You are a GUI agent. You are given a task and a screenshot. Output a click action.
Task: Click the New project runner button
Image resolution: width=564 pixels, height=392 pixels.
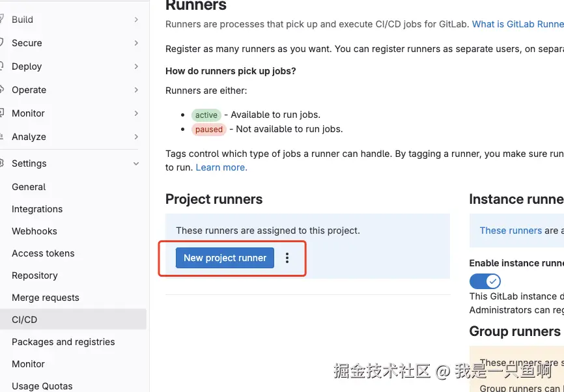(225, 258)
